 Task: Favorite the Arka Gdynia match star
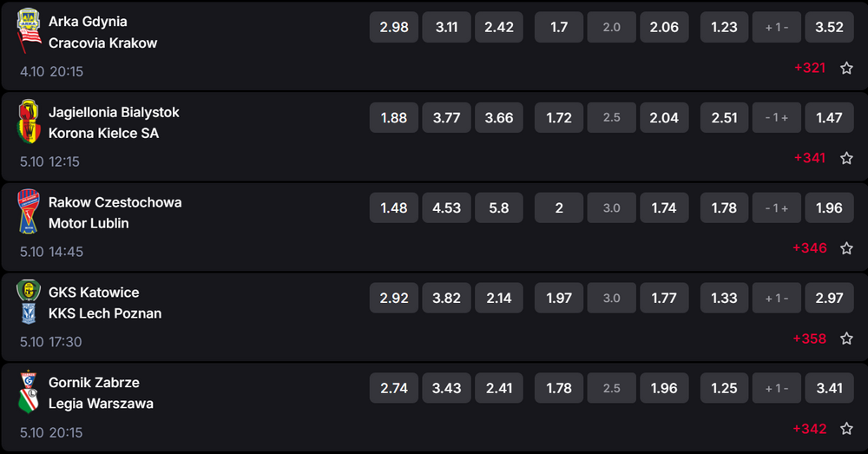(846, 68)
